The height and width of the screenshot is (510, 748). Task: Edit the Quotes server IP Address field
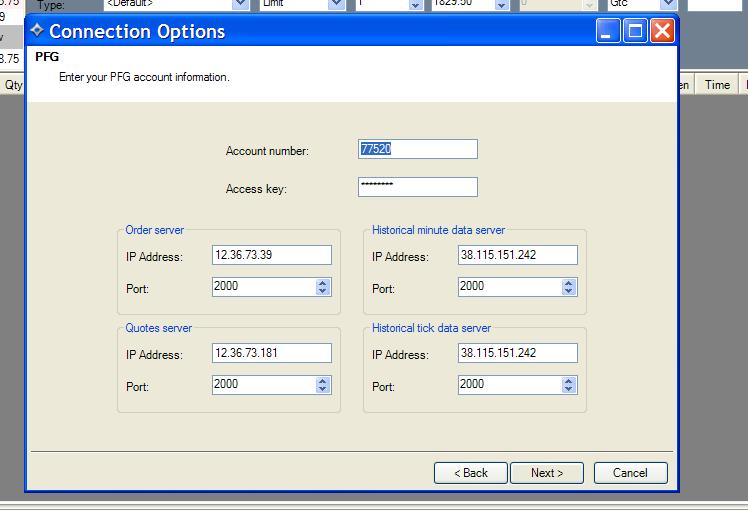[x=271, y=353]
